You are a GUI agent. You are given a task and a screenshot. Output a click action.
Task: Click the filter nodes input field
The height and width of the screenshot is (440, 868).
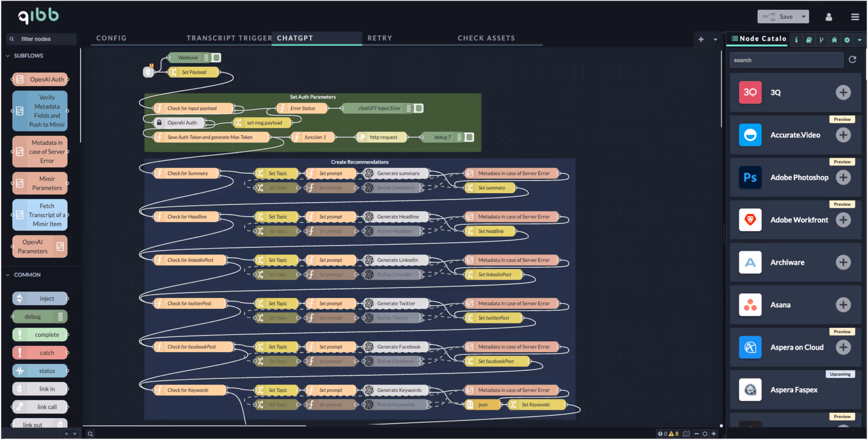[42, 39]
